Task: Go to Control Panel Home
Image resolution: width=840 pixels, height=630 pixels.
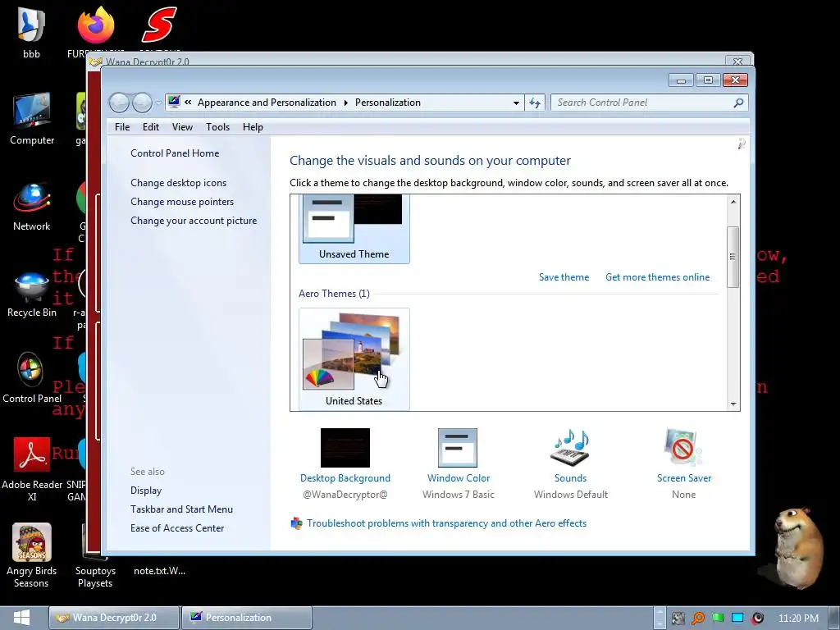Action: click(x=175, y=153)
